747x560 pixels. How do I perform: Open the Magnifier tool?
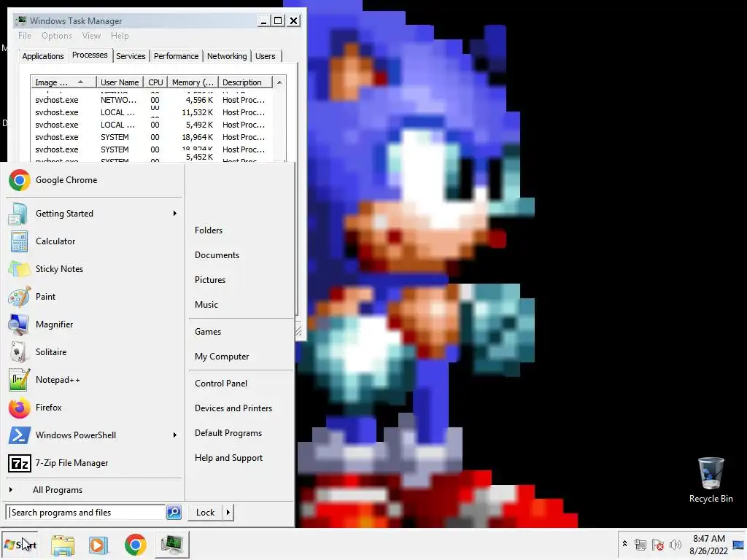click(x=94, y=324)
